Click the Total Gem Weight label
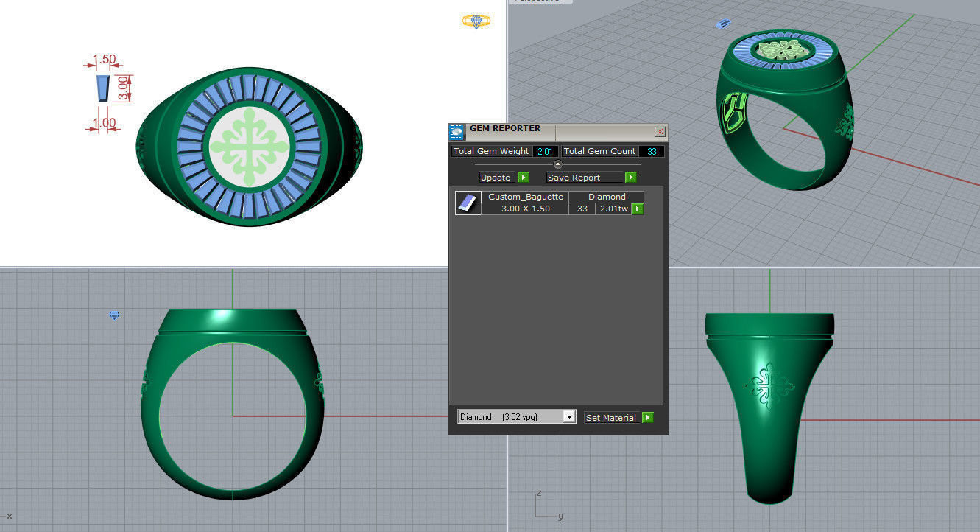The image size is (980, 532). tap(491, 151)
